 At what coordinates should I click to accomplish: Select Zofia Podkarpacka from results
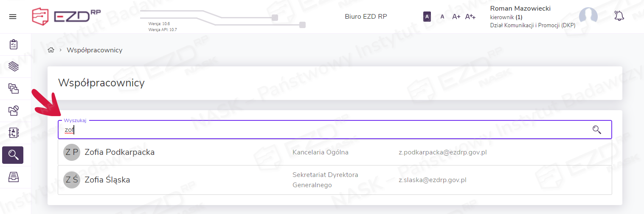point(119,152)
